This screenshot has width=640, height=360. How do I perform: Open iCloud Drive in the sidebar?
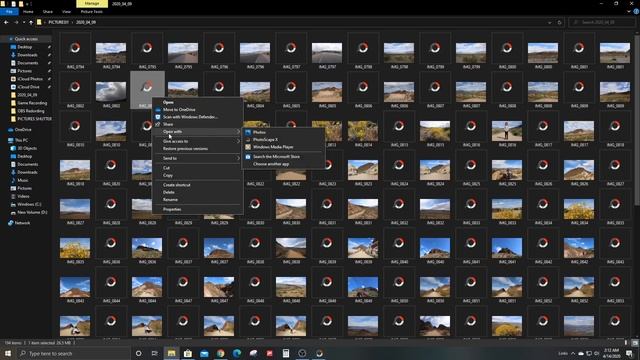28,87
